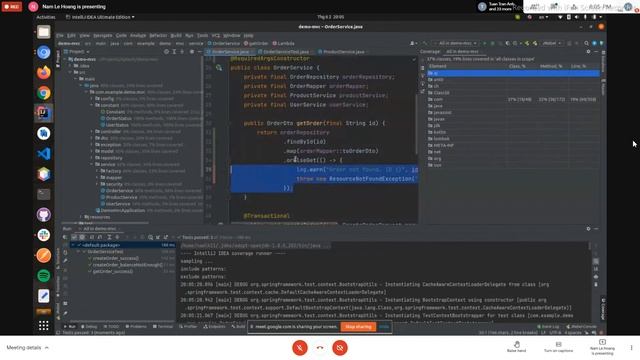The height and width of the screenshot is (360, 640).
Task: Click Stop sharing button
Action: point(358,327)
